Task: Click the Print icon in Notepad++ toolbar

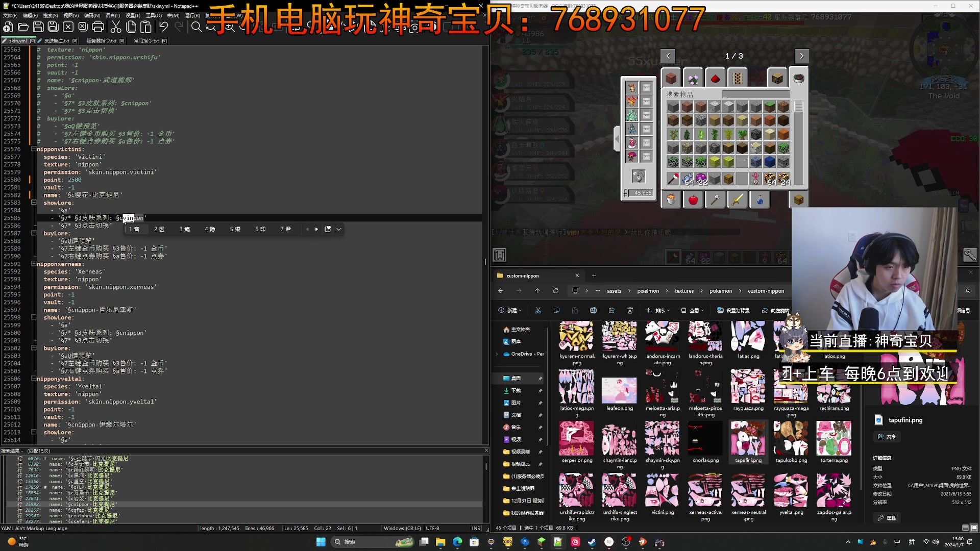Action: click(98, 27)
